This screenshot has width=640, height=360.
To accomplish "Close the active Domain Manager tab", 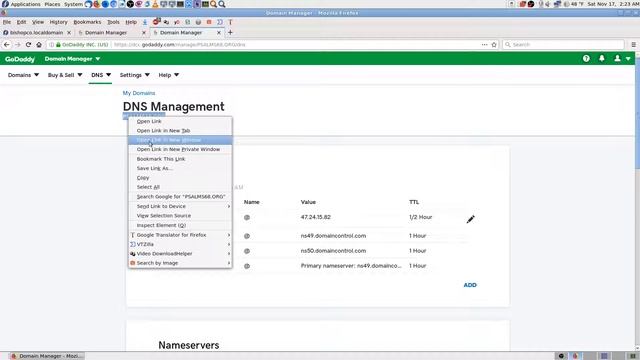I will 219,32.
